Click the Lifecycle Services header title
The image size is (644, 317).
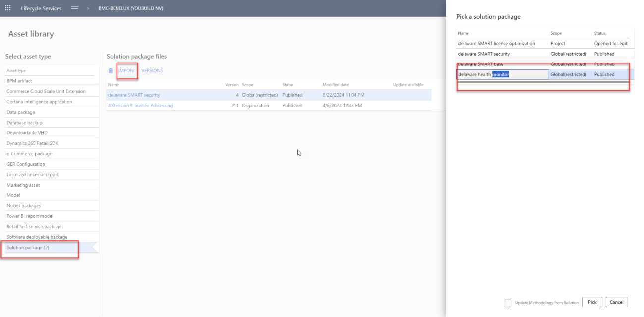[x=41, y=8]
